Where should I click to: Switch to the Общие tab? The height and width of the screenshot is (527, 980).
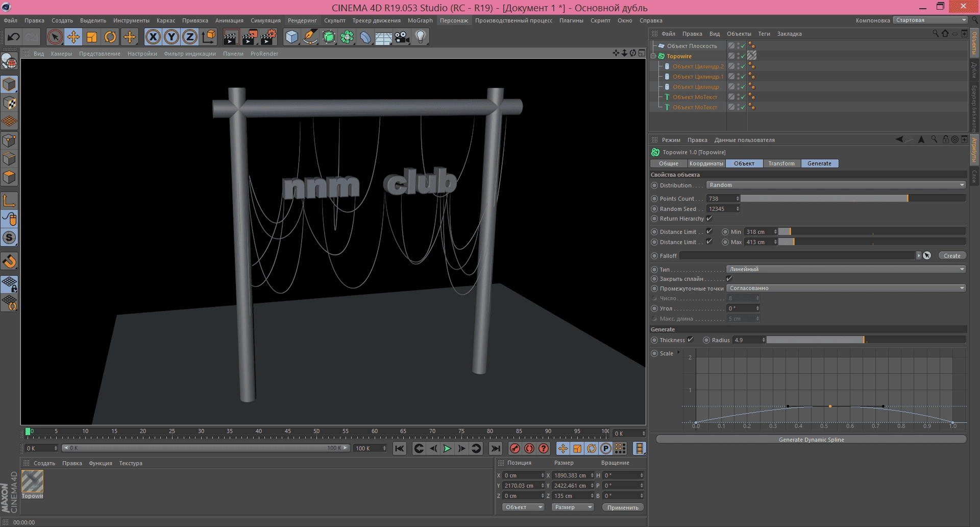pos(668,163)
